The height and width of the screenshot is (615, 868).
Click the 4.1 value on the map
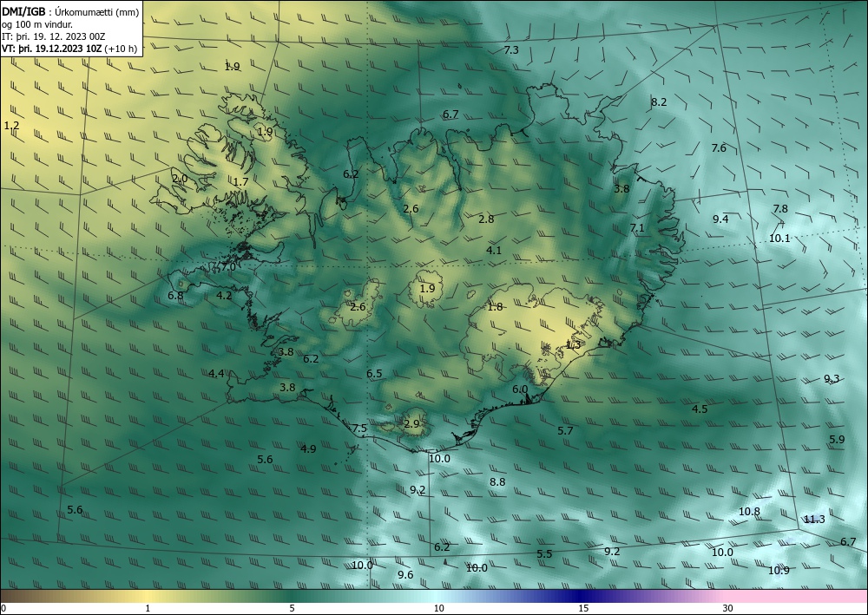(494, 250)
